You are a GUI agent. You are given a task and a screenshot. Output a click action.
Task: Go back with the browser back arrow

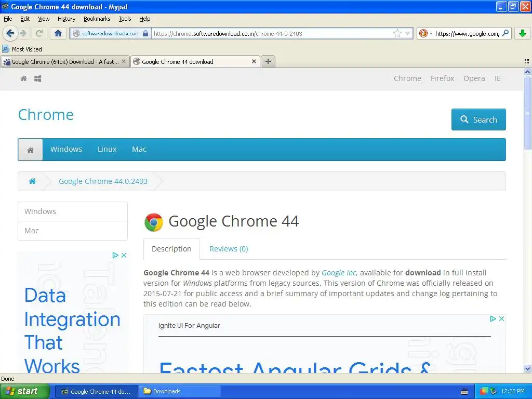10,33
